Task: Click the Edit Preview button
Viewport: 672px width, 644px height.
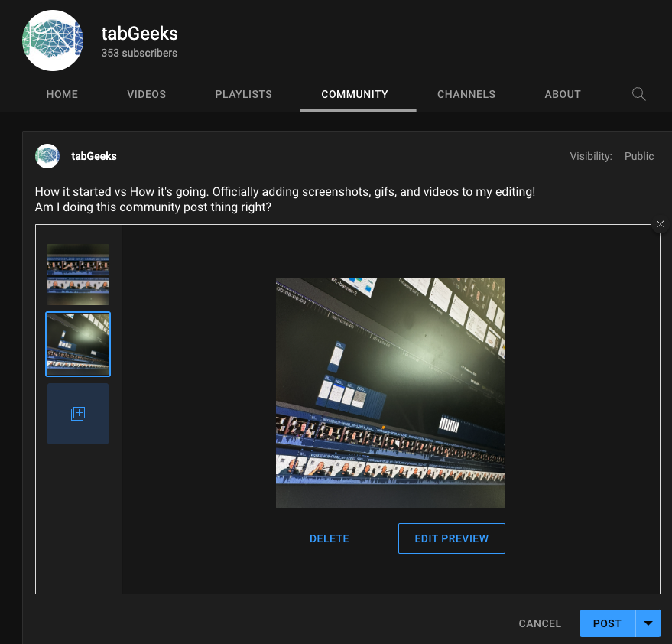Action: click(451, 538)
